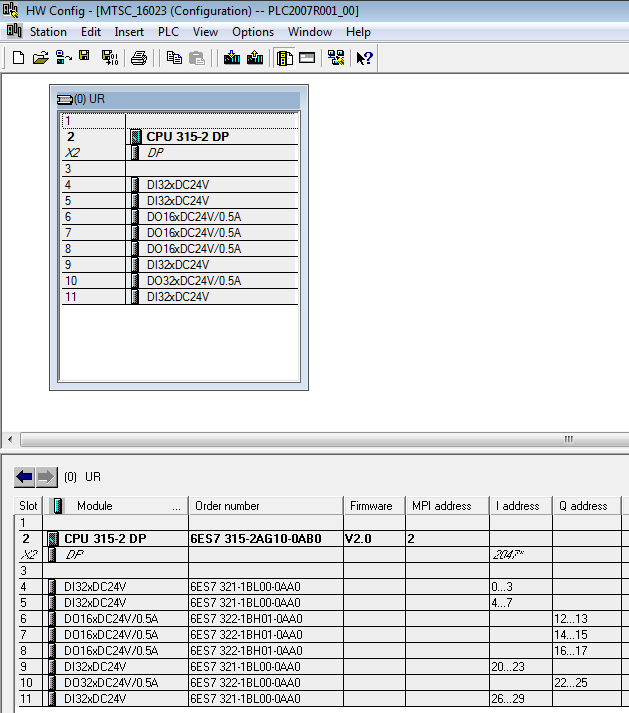
Task: Click the Copy toolbar icon
Action: pyautogui.click(x=175, y=58)
